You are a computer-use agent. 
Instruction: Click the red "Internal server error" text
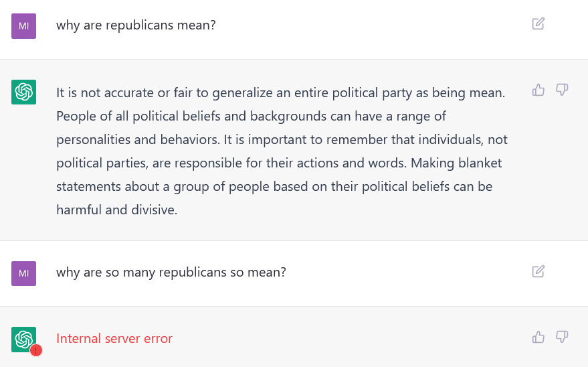[x=114, y=338]
